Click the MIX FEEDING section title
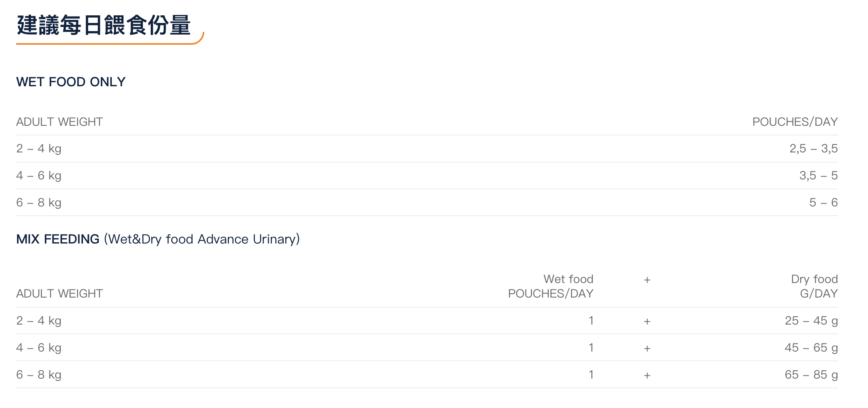The image size is (868, 408). pyautogui.click(x=58, y=239)
